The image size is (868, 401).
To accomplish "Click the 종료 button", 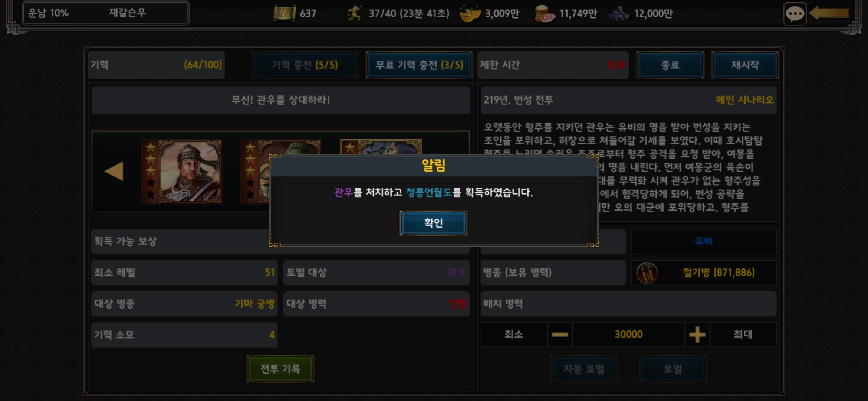I will [x=670, y=65].
